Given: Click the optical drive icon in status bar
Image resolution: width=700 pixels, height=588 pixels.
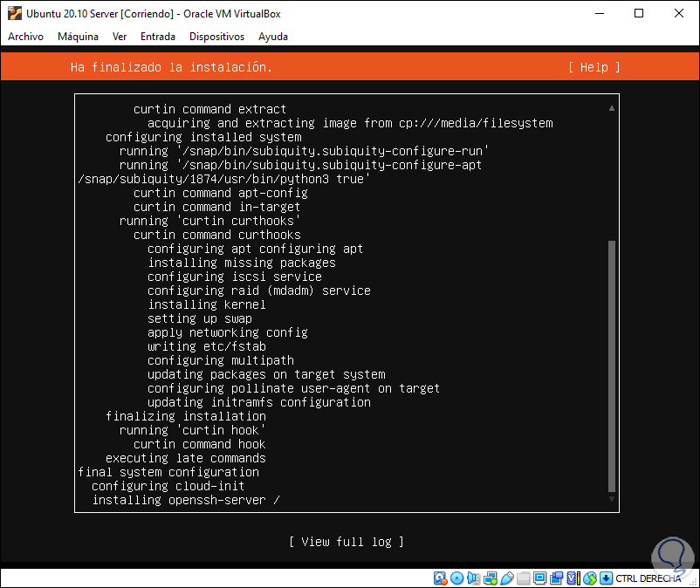Looking at the screenshot, I should (456, 578).
